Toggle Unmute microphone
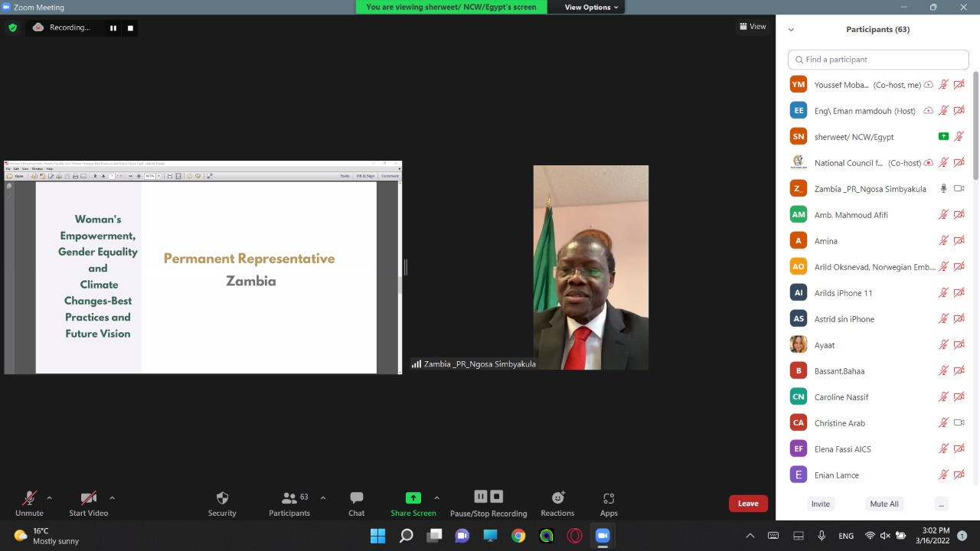980x551 pixels. [x=29, y=503]
